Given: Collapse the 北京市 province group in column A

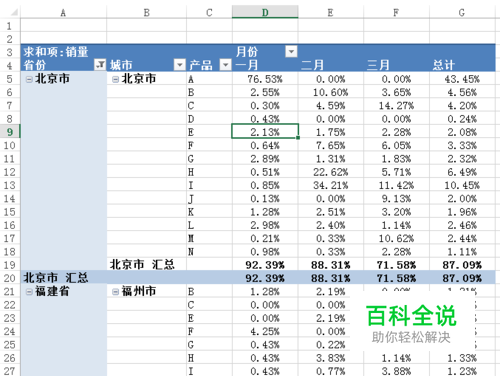Looking at the screenshot, I should (x=29, y=79).
